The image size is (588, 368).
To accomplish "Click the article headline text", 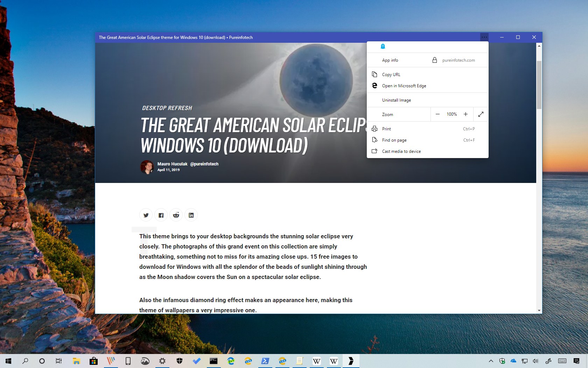I will [253, 135].
